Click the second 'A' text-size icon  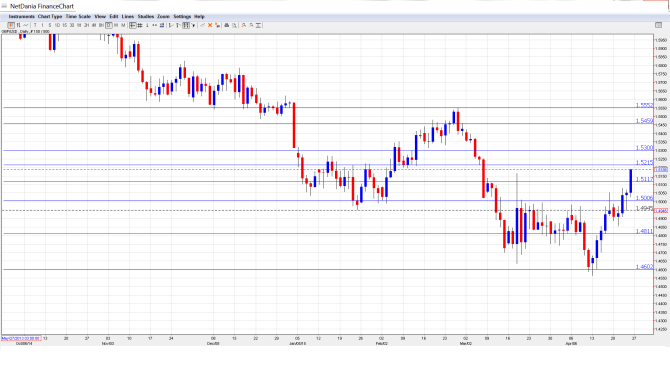coord(251,26)
